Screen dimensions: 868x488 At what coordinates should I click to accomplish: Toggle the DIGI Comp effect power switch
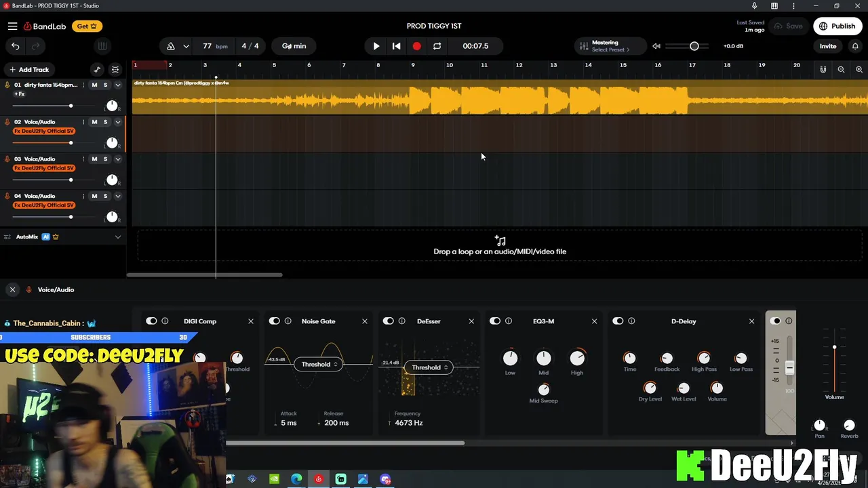coord(151,321)
